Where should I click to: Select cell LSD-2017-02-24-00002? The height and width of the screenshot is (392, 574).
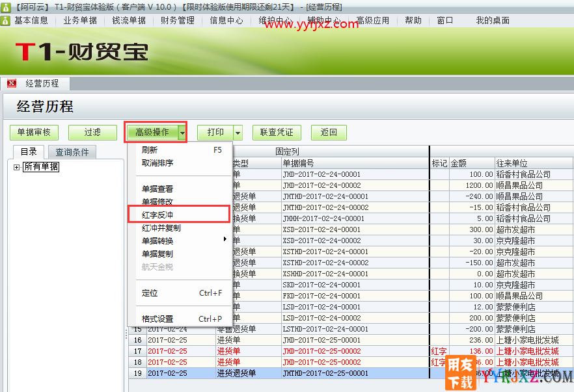pyautogui.click(x=355, y=318)
